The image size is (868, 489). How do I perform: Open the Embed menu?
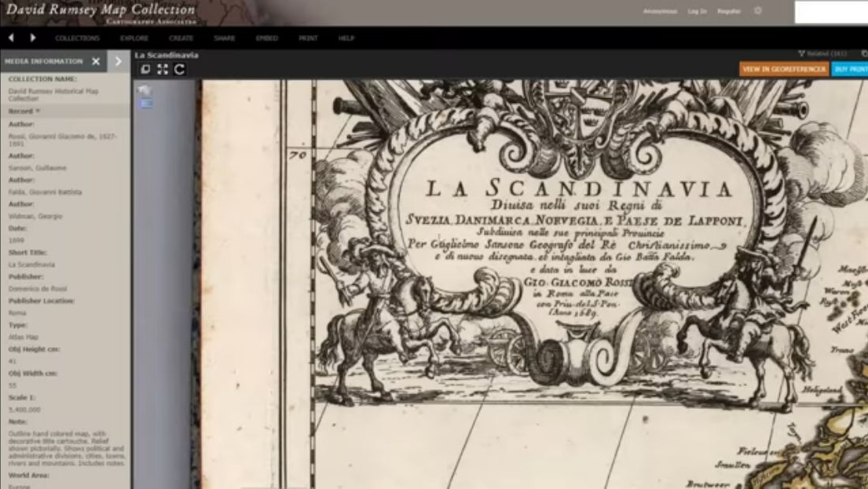266,38
